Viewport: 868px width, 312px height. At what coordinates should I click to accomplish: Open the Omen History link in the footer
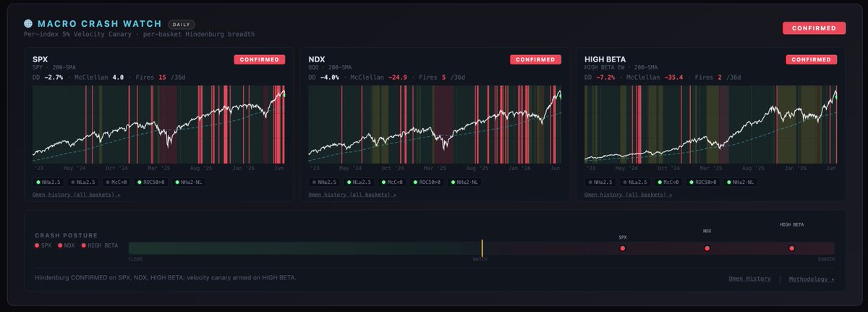coord(749,279)
